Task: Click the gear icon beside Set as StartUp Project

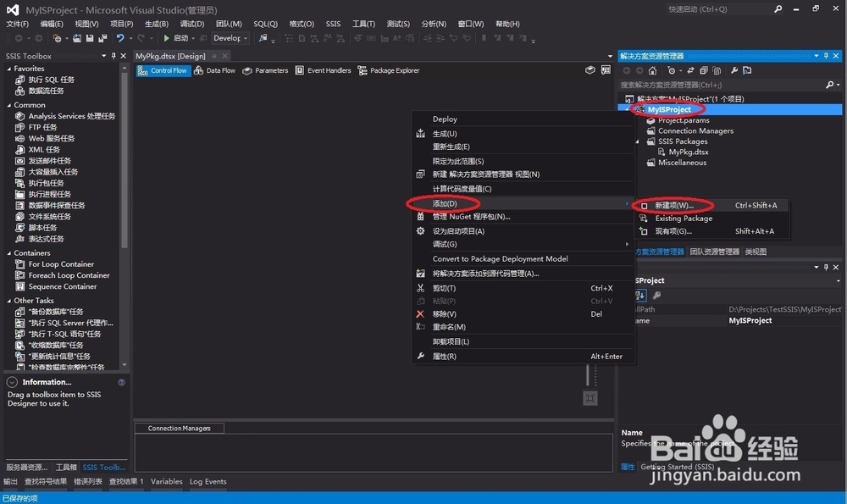Action: (x=420, y=230)
